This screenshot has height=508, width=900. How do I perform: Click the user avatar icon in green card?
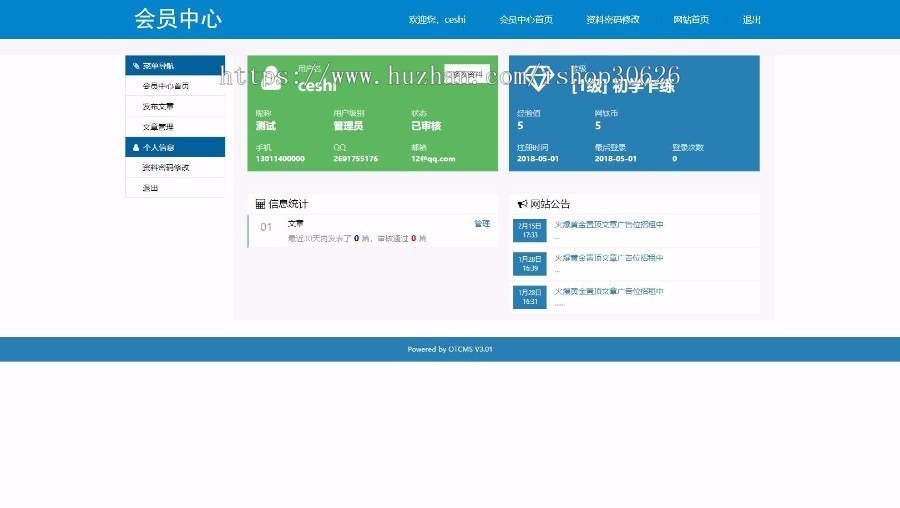click(x=270, y=77)
